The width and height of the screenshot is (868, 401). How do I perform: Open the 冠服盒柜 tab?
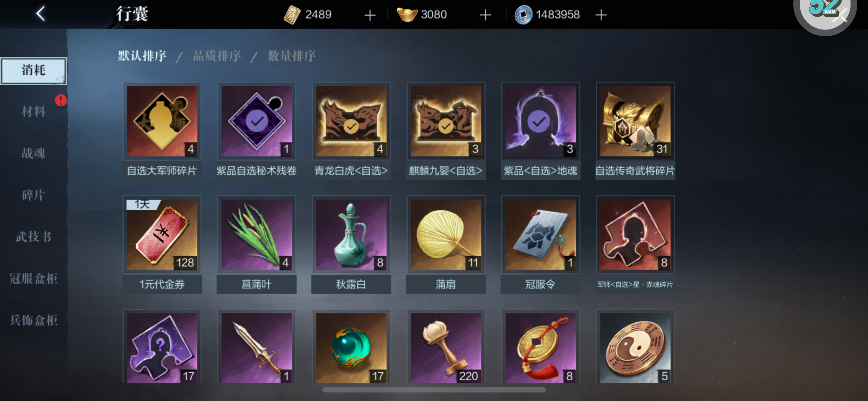pos(33,278)
